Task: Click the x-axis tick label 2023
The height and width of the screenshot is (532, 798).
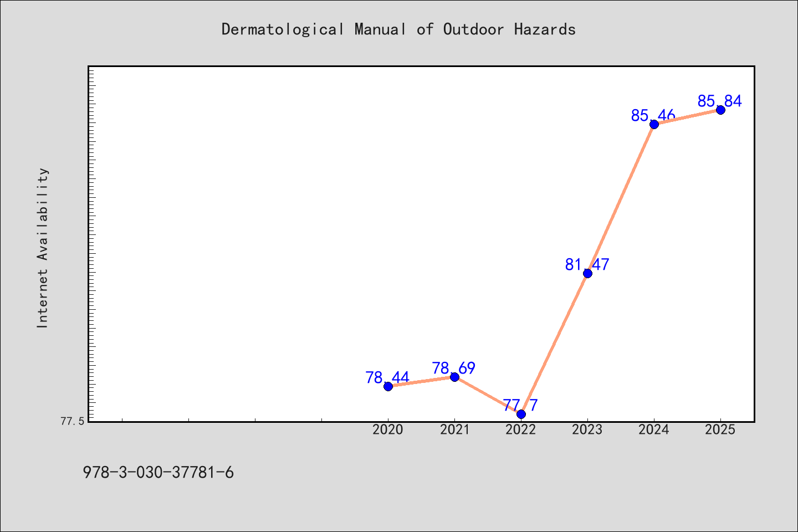Action: [587, 429]
